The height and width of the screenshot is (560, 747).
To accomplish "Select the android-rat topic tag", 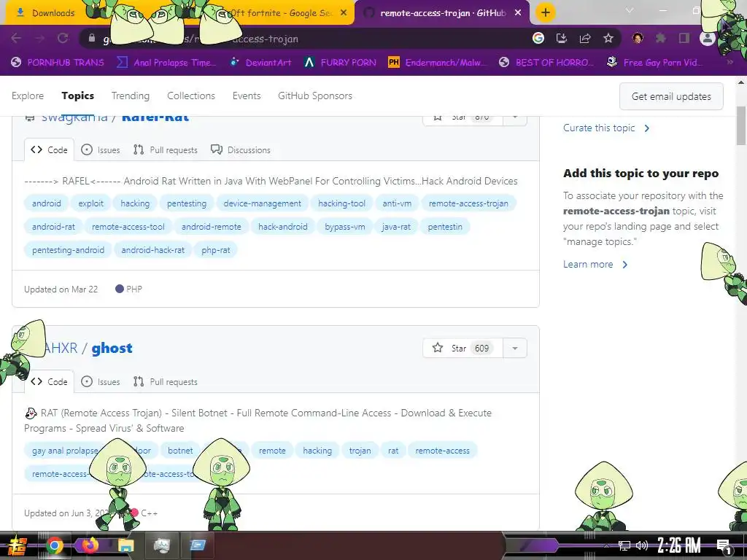I will [x=53, y=227].
